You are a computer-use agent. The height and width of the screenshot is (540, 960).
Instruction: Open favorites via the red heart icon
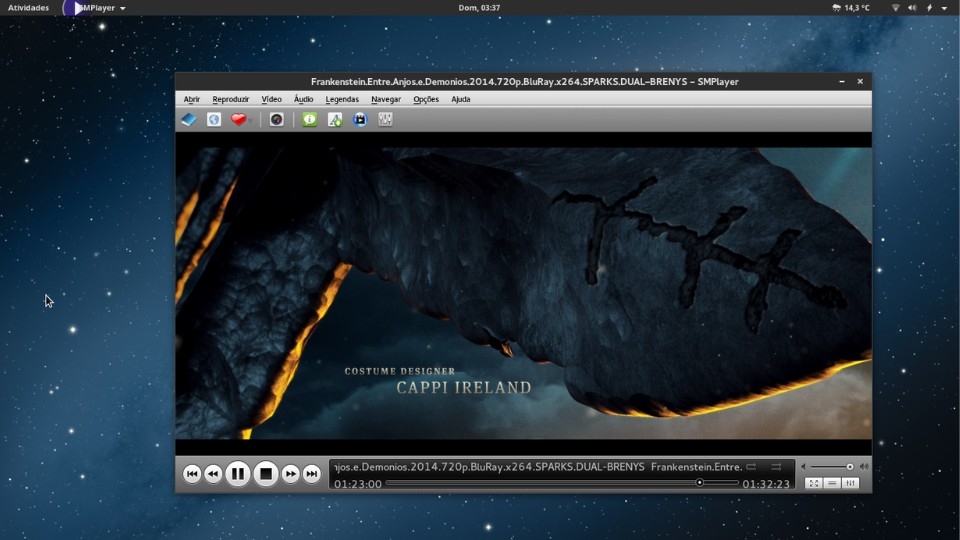pos(238,119)
